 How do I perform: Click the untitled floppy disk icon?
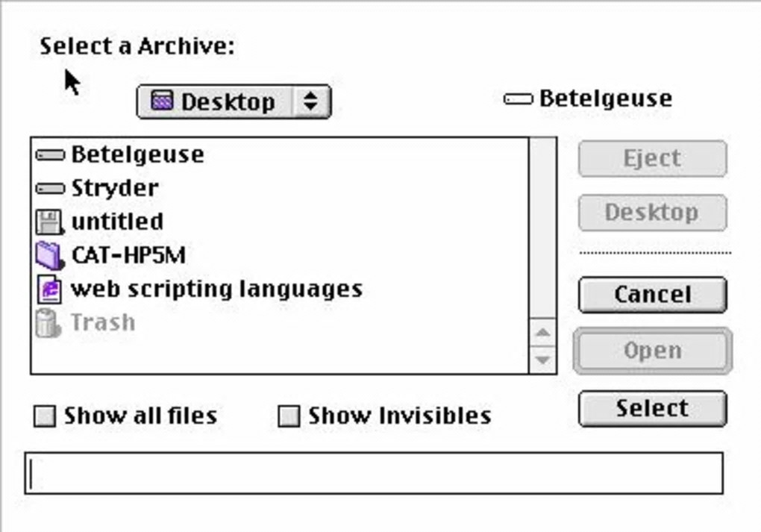coord(49,222)
